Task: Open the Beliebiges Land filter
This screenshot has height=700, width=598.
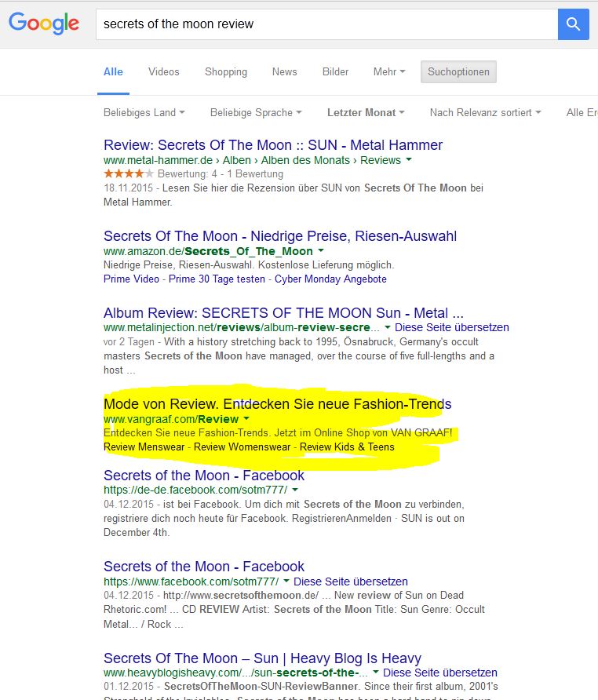Action: pos(144,112)
